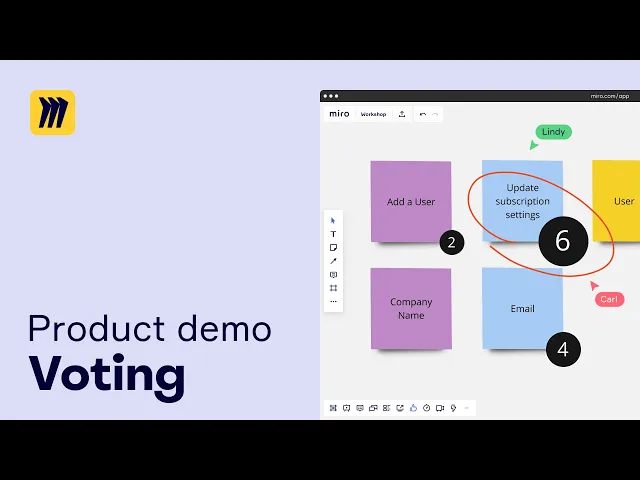Viewport: 640px width, 480px height.
Task: Open more tools in left toolbar
Action: 333,301
